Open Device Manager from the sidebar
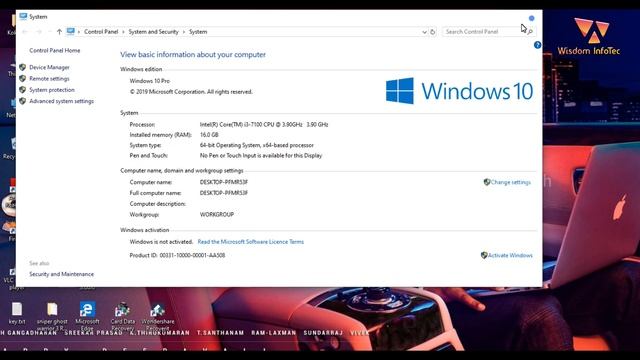Viewport: 640px width, 360px height. pos(49,67)
